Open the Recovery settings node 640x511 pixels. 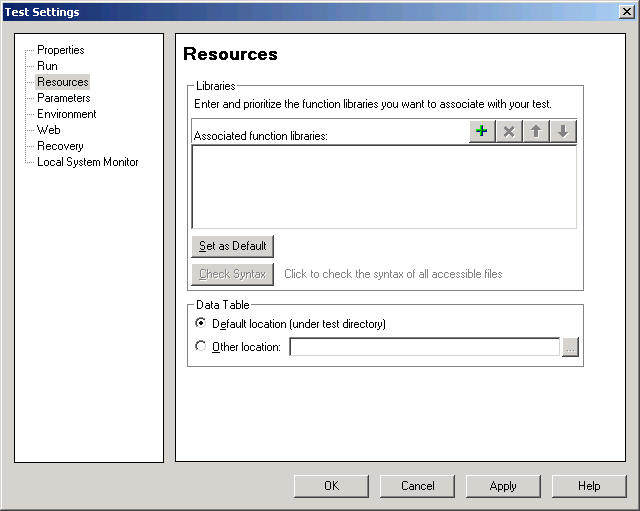(x=60, y=146)
